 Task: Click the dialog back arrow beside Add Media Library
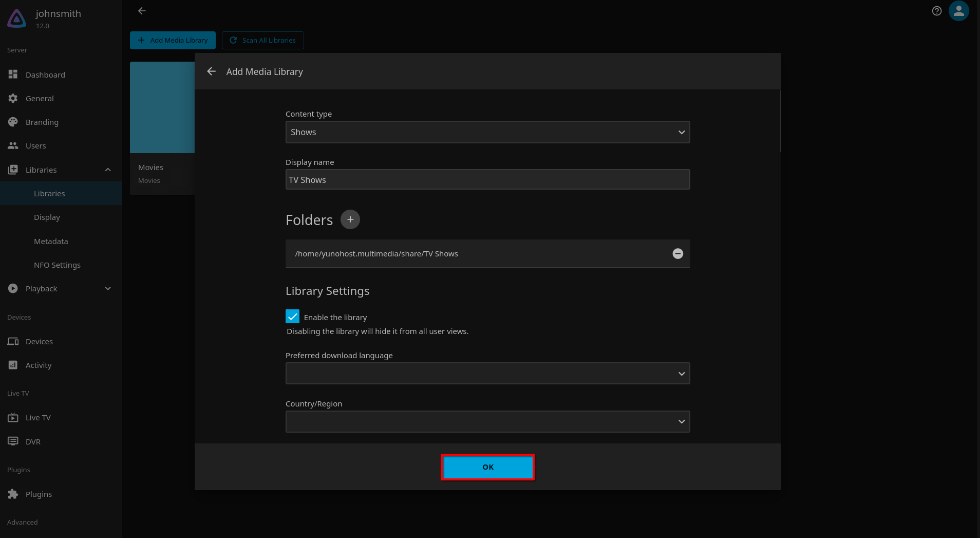(x=211, y=71)
